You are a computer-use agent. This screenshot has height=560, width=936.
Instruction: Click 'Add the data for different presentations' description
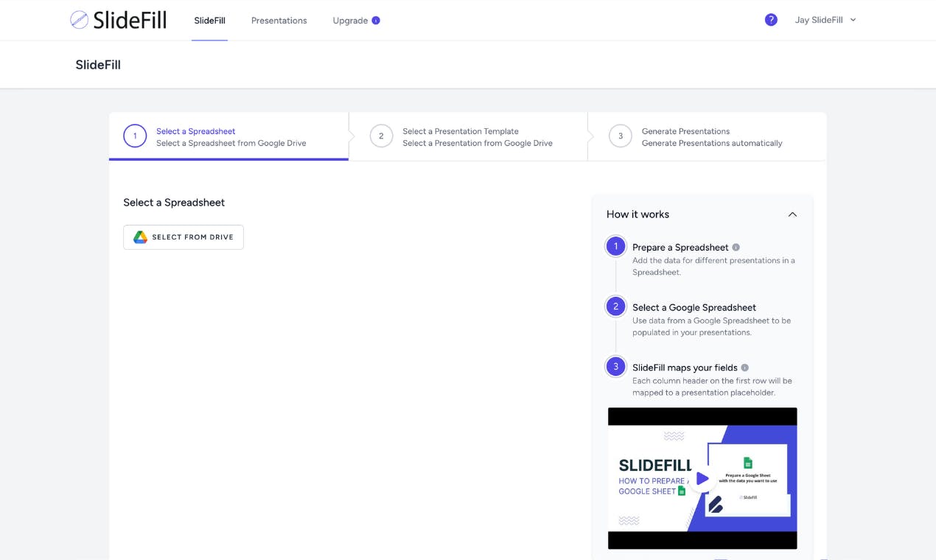coord(713,266)
